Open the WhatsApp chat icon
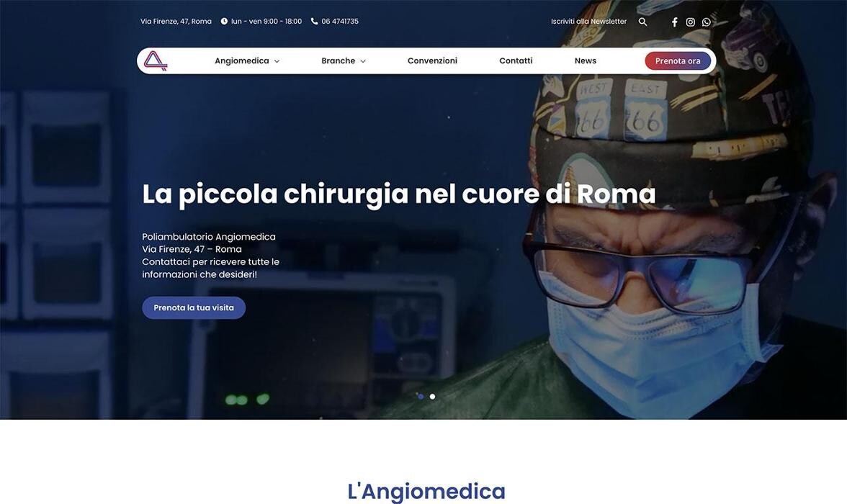This screenshot has width=847, height=504. tap(707, 22)
